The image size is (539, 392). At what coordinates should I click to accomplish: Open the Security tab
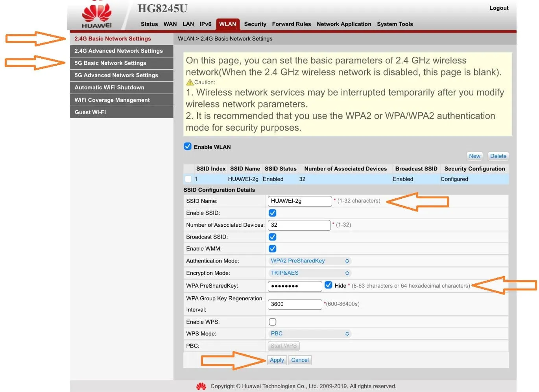[255, 24]
